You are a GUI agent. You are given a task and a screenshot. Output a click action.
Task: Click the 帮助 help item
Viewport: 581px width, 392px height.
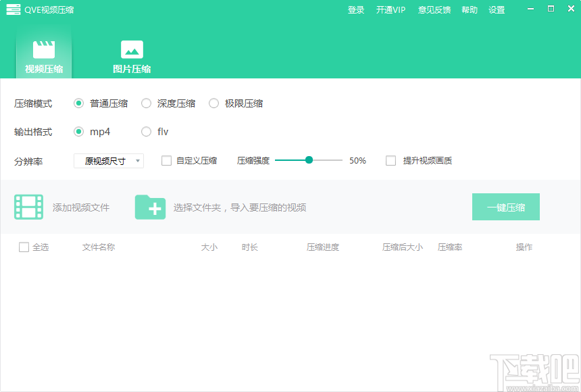tap(469, 9)
